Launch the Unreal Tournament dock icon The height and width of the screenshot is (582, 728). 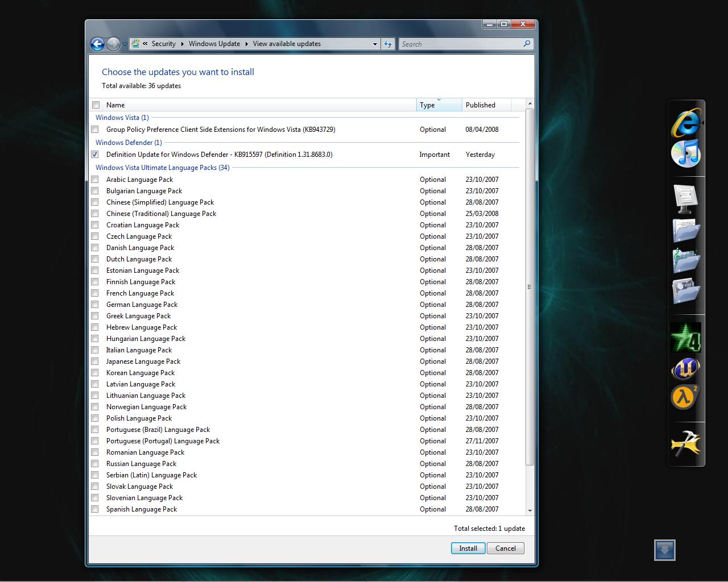pyautogui.click(x=686, y=368)
